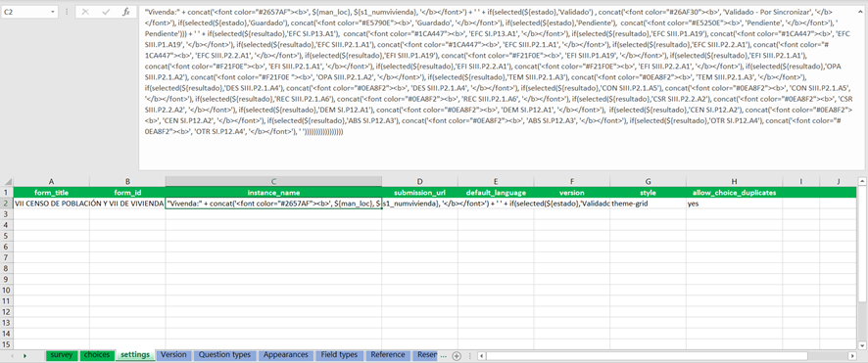Select column H header

(734, 181)
